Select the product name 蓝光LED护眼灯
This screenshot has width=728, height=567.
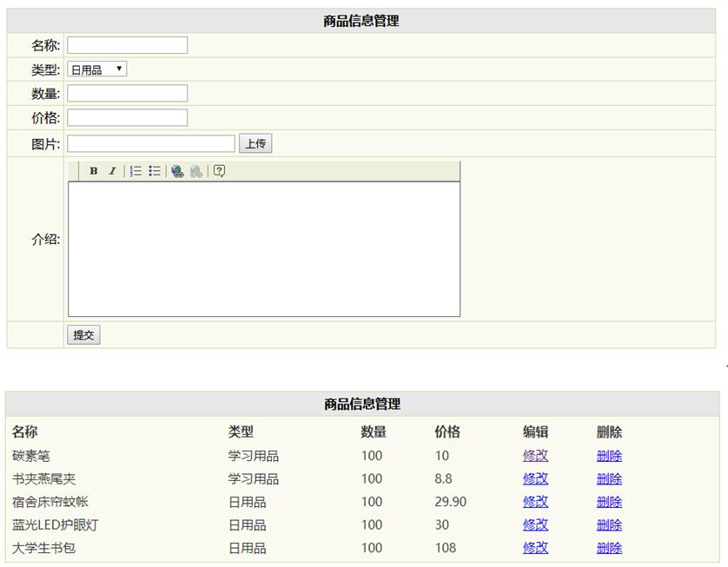click(x=56, y=524)
